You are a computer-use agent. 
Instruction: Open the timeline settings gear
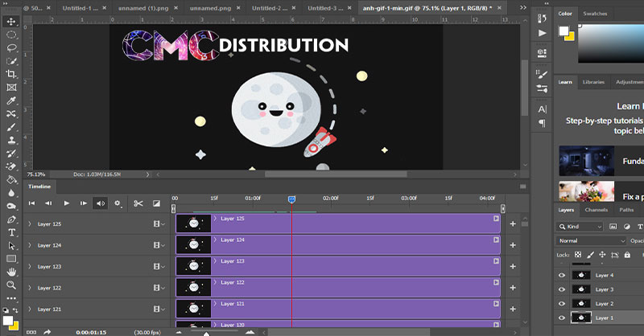[x=118, y=203]
